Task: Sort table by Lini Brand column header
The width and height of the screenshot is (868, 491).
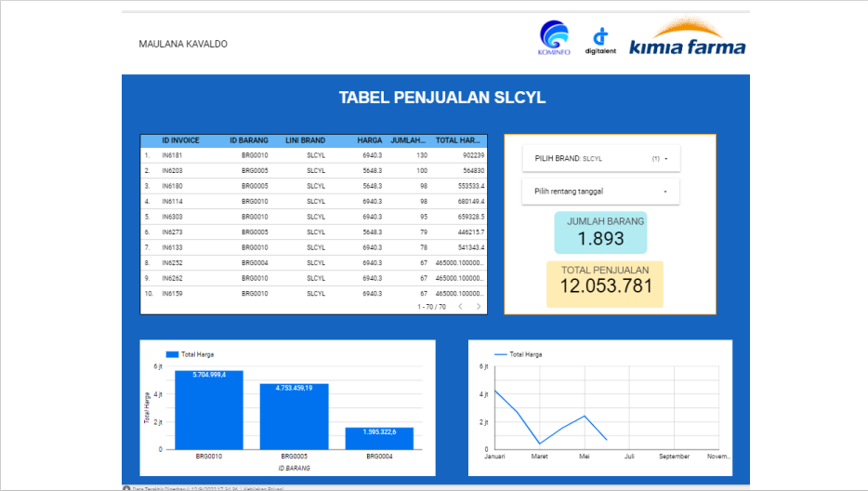Action: pyautogui.click(x=305, y=140)
